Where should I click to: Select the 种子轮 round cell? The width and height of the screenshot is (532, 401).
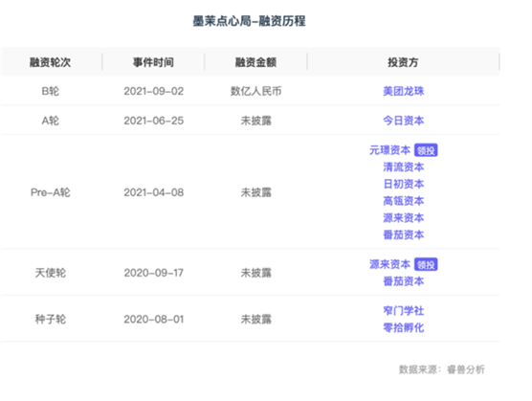[x=50, y=320]
